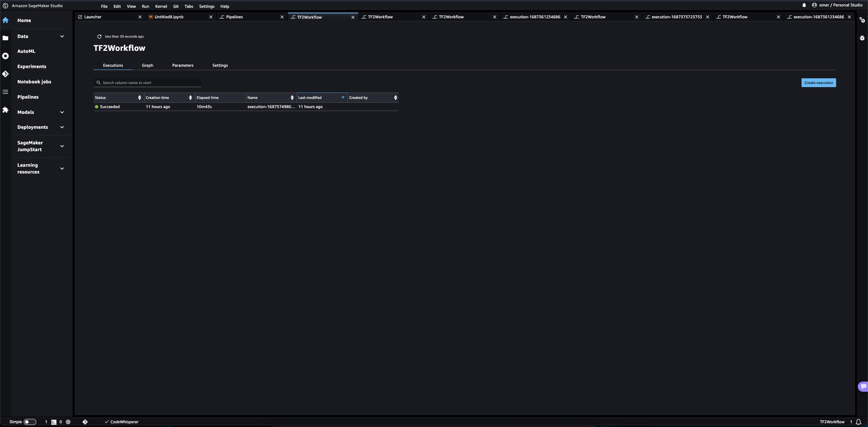Click the search magnifier icon
Viewport: 868px width, 427px height.
pyautogui.click(x=98, y=83)
